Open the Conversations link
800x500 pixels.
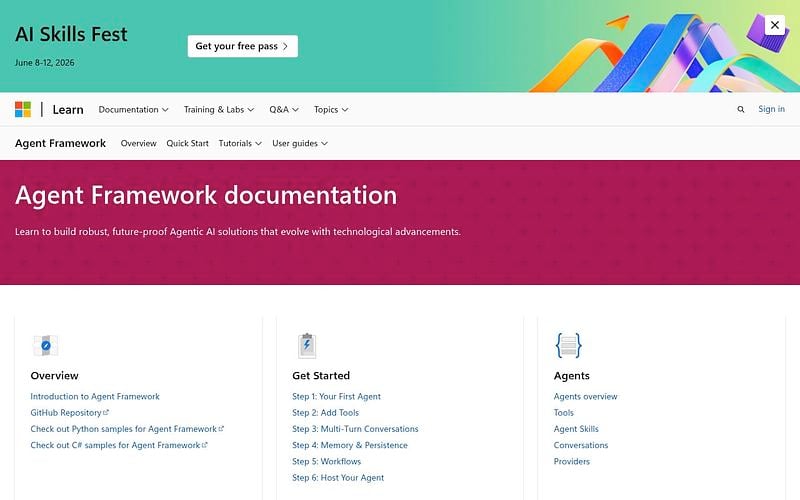[x=581, y=445]
